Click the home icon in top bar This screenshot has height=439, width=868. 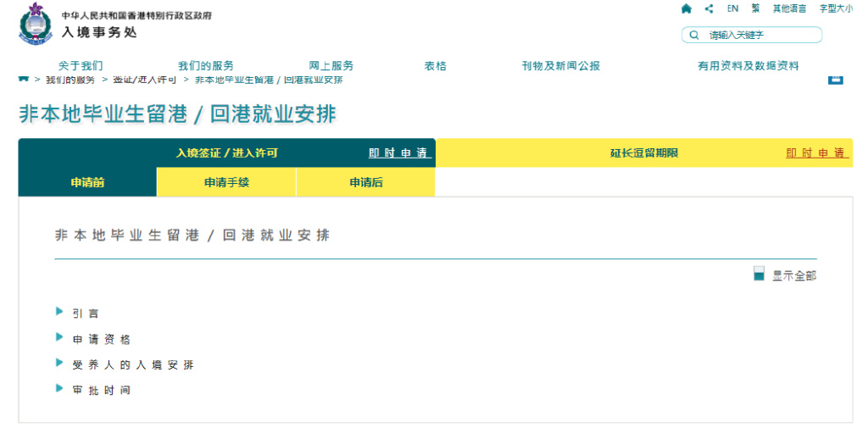point(686,8)
